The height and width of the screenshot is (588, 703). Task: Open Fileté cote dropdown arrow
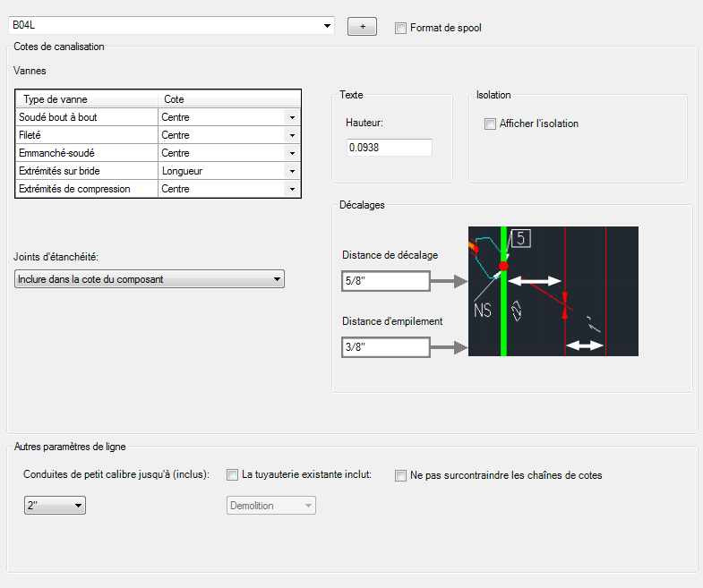pyautogui.click(x=292, y=135)
